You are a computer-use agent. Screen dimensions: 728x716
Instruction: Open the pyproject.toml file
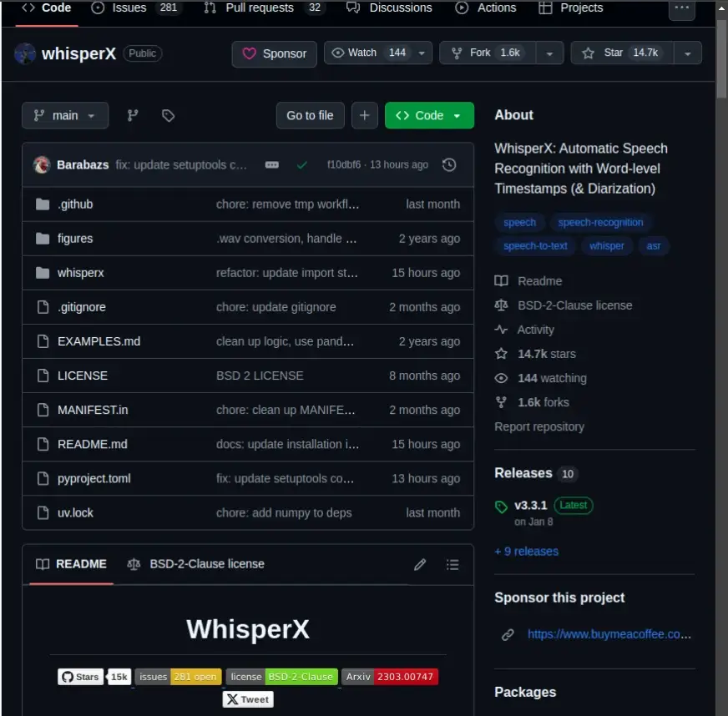pyautogui.click(x=94, y=478)
